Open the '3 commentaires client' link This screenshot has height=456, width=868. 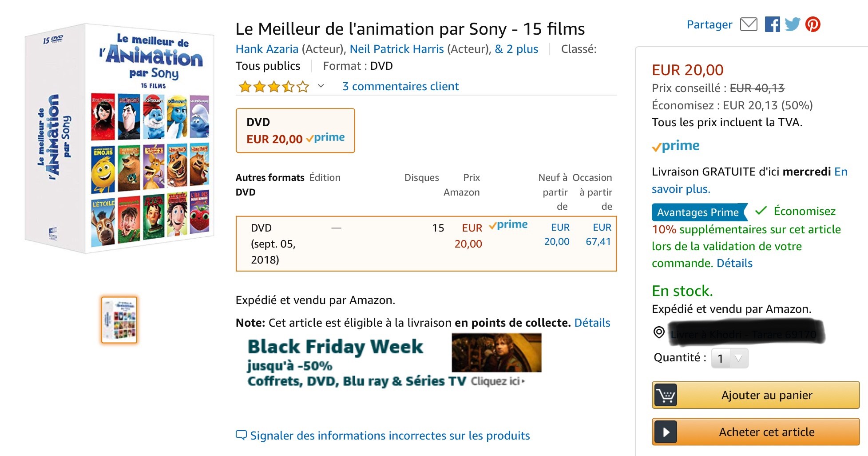coord(400,86)
